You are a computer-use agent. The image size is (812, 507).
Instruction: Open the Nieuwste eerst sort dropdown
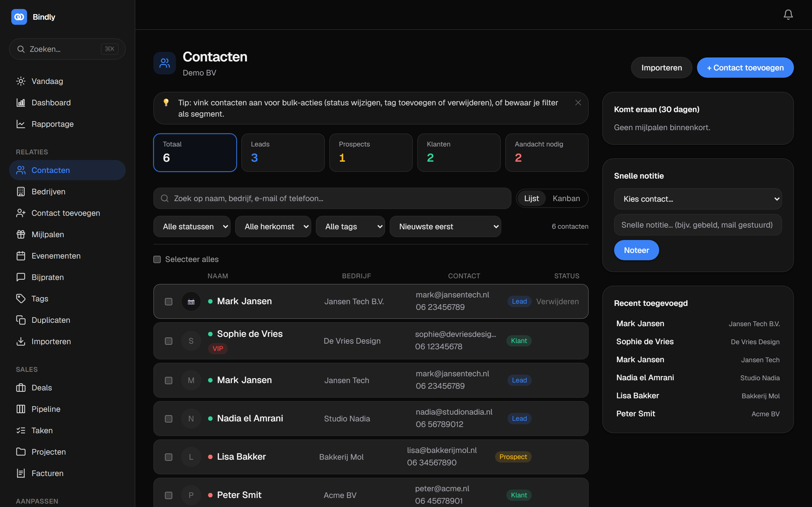(x=445, y=227)
